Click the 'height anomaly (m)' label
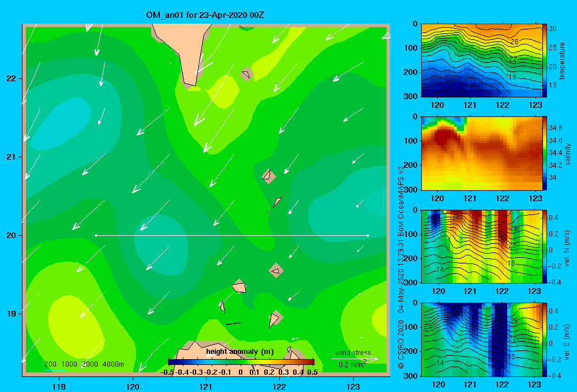Viewport: 577px width, 392px height. click(240, 352)
